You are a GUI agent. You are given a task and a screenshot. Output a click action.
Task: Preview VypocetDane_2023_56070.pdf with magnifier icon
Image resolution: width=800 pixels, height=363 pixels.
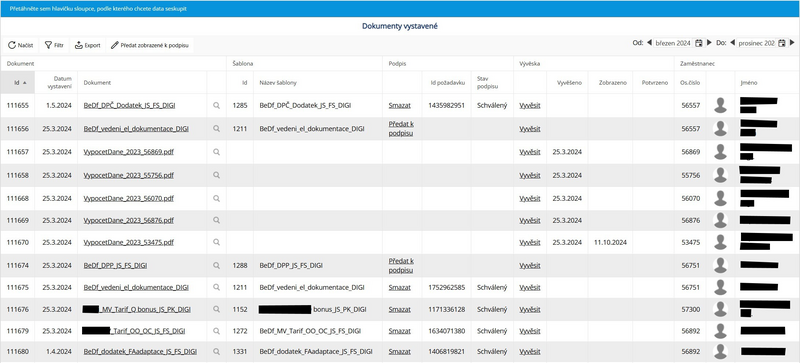216,198
